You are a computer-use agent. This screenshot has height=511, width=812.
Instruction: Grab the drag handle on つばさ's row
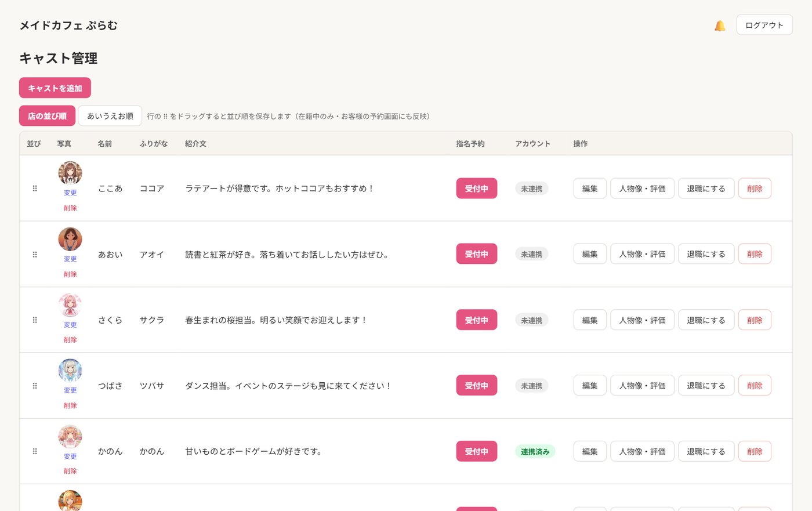pos(35,386)
